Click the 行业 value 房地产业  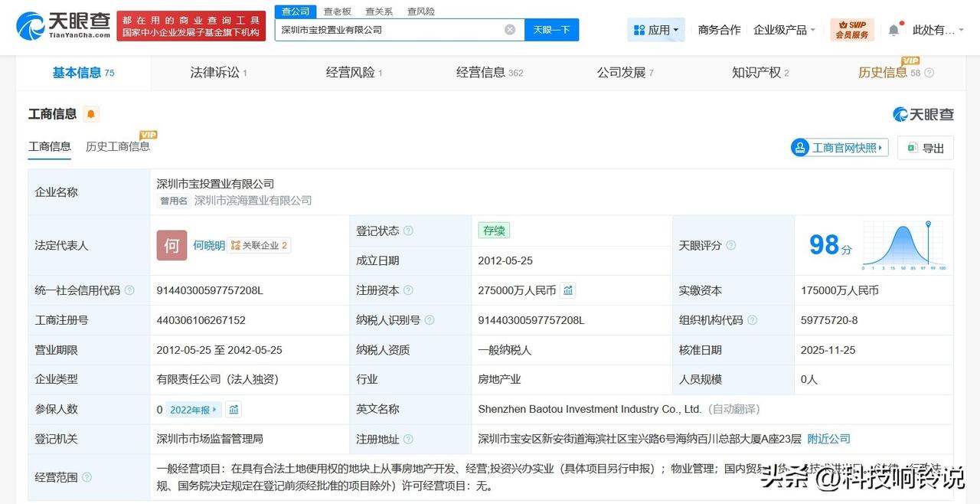(x=499, y=379)
